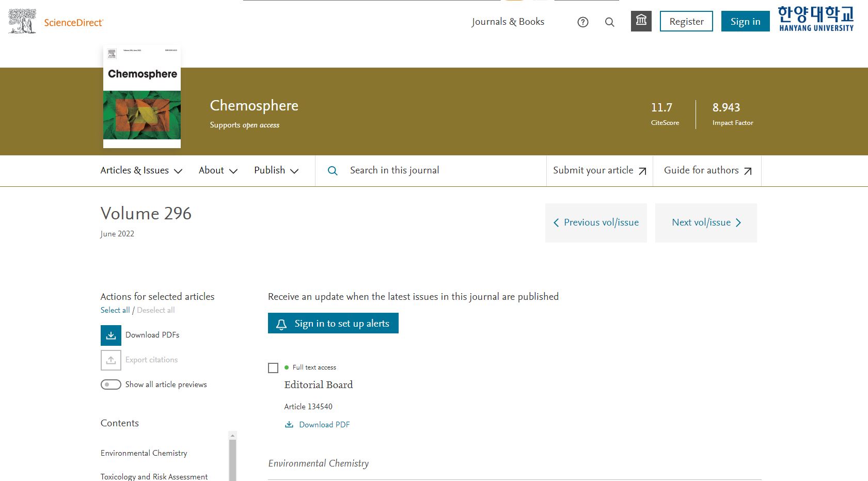
Task: Click the Export citations icon
Action: pos(111,360)
